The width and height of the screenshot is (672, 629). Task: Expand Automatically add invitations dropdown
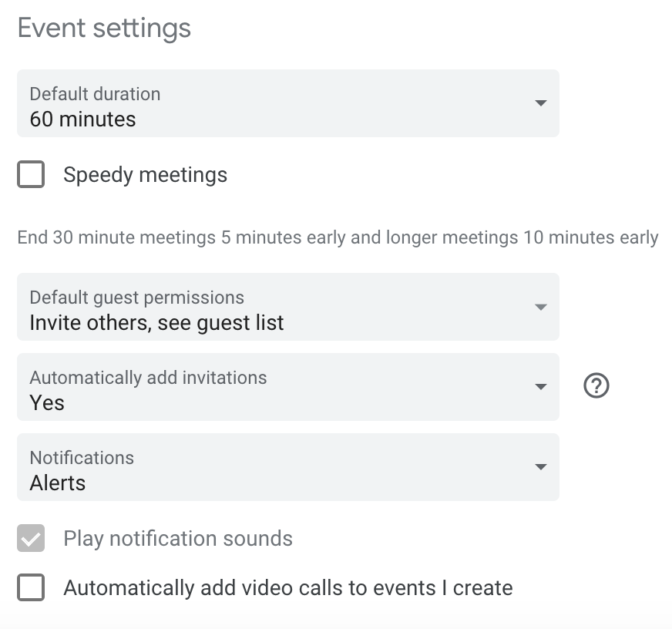[x=287, y=387]
